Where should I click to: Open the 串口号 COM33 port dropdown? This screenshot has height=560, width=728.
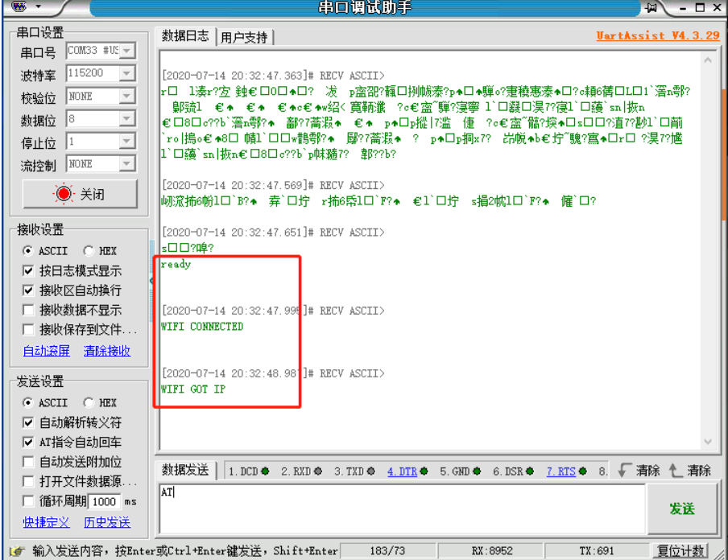[x=126, y=51]
